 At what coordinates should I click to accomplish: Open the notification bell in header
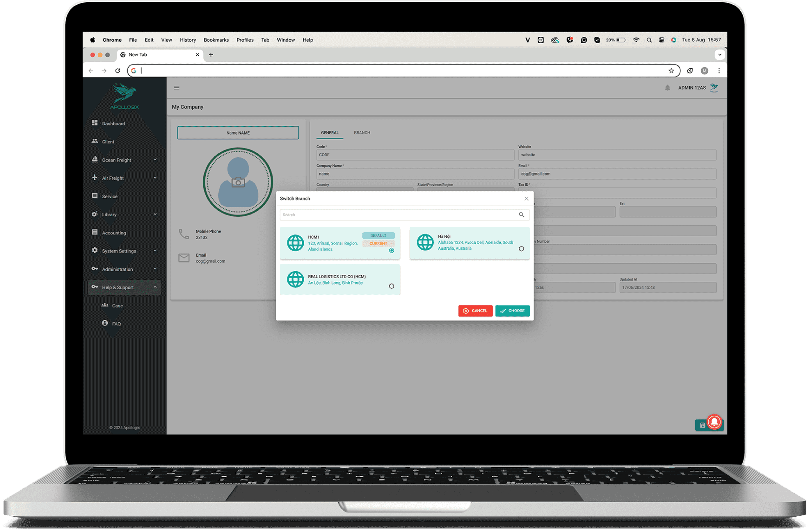668,88
